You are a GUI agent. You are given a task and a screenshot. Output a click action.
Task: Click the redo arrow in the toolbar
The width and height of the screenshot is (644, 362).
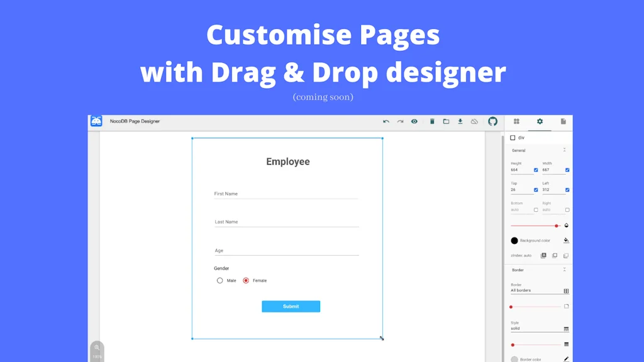point(400,121)
